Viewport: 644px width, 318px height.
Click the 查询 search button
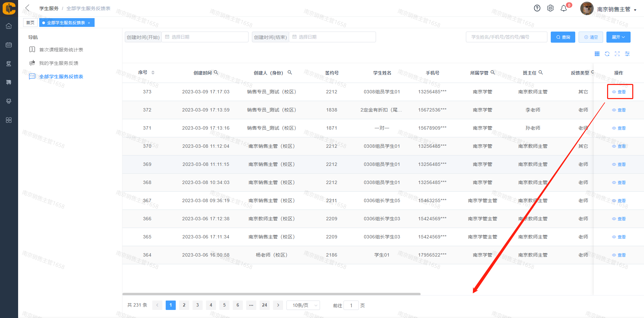pos(563,37)
